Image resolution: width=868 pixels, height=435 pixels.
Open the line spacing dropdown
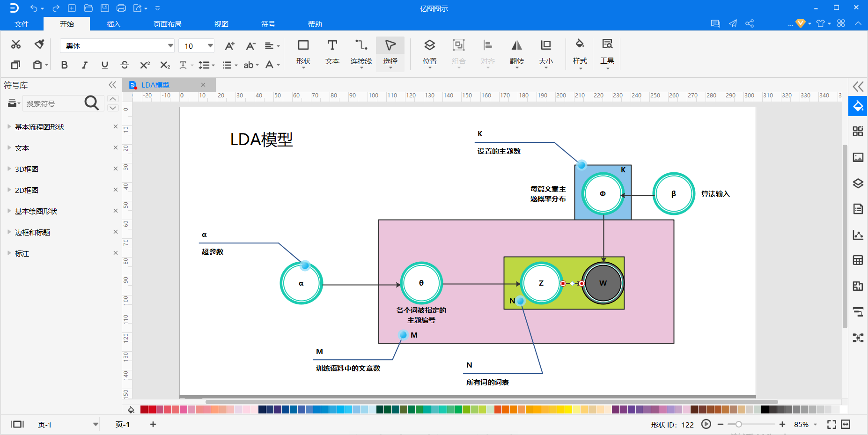point(206,65)
